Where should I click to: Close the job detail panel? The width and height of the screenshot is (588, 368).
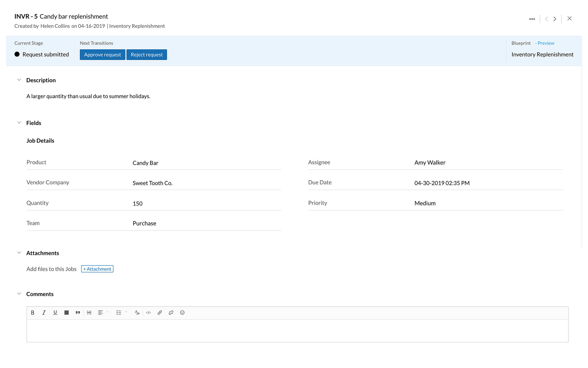569,18
